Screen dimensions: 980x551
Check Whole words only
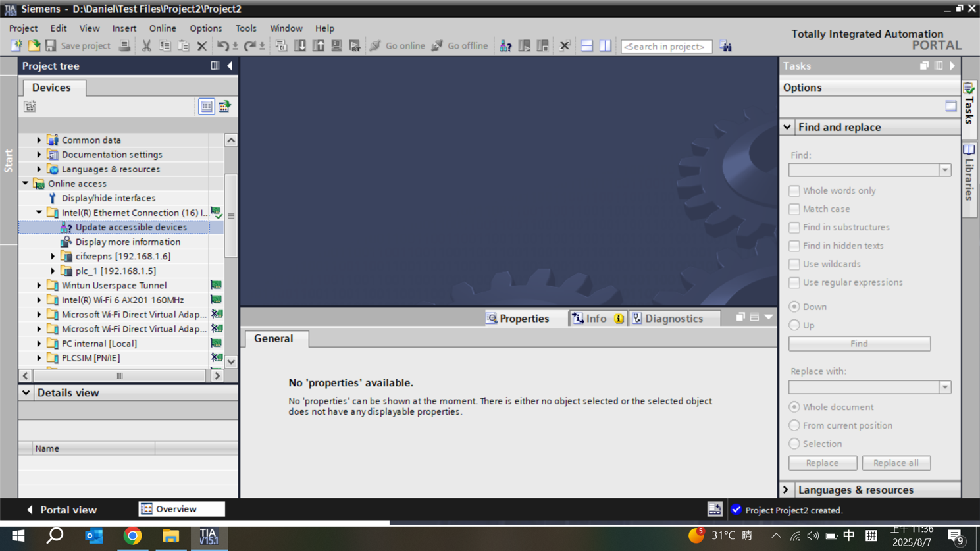point(794,190)
